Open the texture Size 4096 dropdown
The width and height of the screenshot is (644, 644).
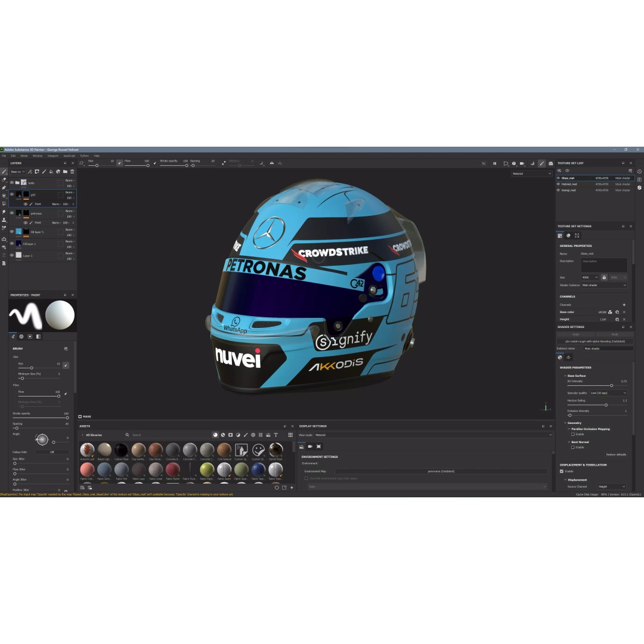coord(590,277)
